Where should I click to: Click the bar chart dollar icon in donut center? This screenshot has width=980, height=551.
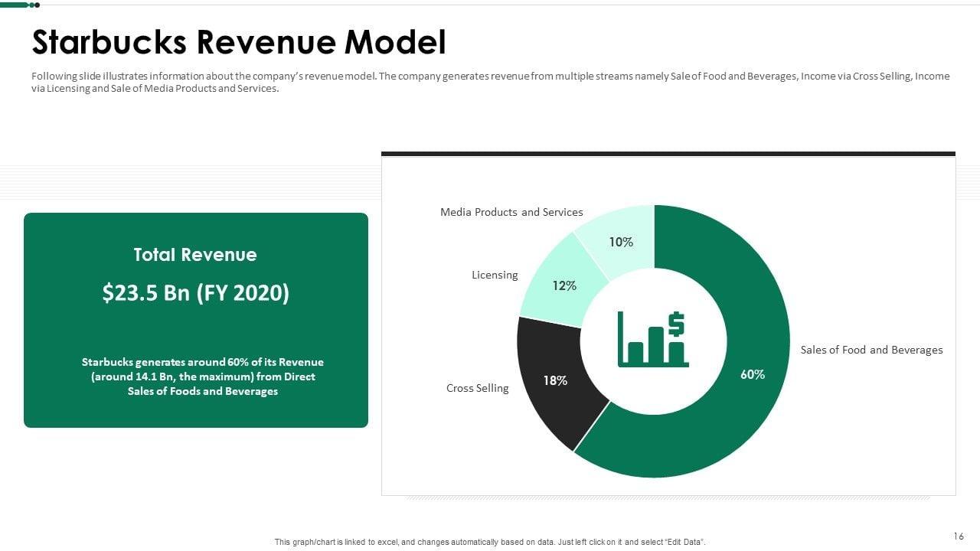tap(653, 340)
